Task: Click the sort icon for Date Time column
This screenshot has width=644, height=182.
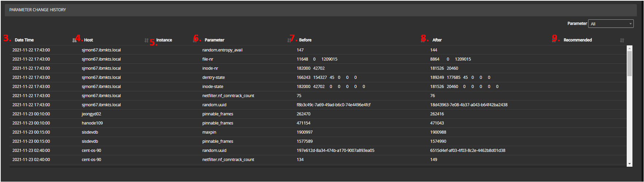Action: tap(74, 40)
